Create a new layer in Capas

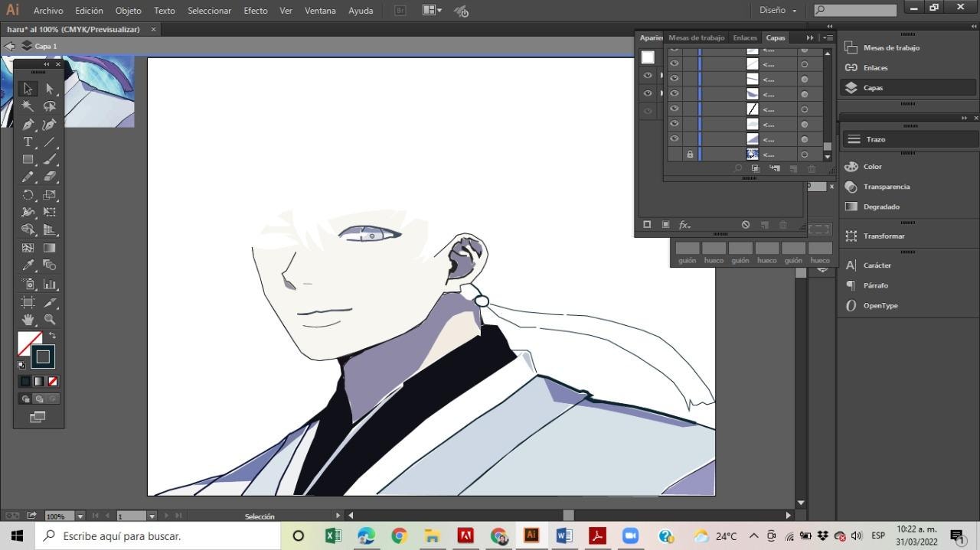tap(793, 169)
